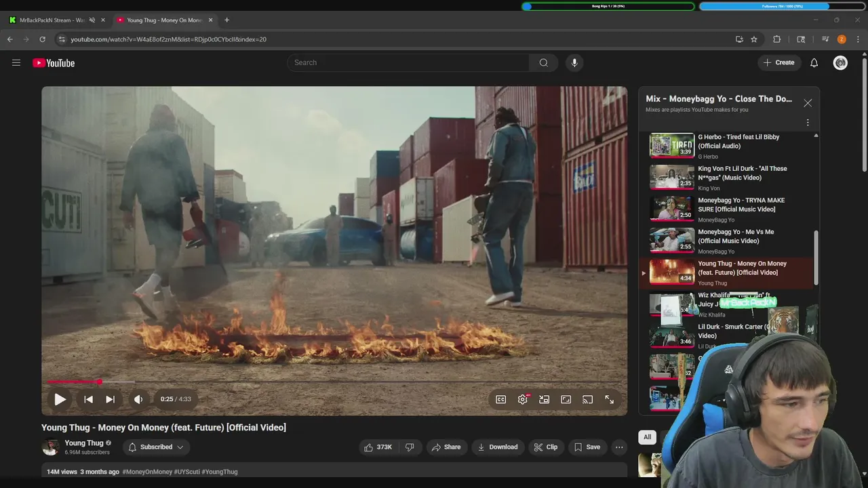This screenshot has width=868, height=488.
Task: Switch to miniplayer mode
Action: point(544,399)
